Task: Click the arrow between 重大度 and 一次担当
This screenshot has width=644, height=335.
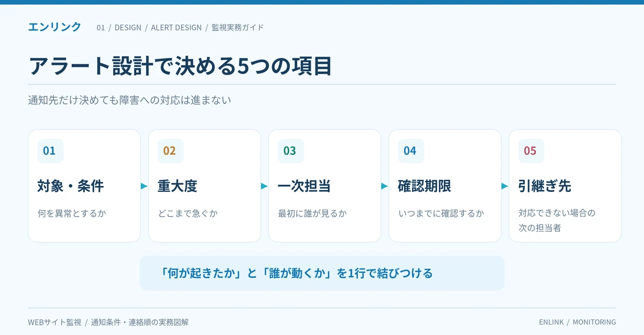Action: 265,186
